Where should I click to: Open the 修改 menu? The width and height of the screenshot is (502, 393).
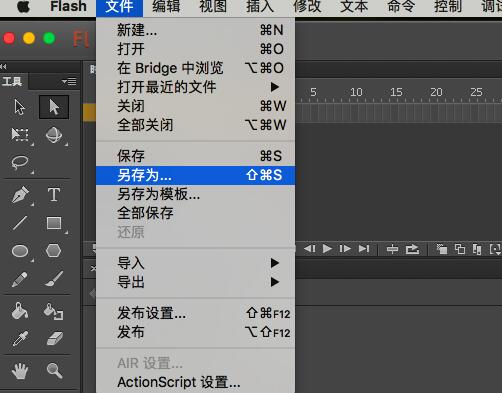pos(307,7)
